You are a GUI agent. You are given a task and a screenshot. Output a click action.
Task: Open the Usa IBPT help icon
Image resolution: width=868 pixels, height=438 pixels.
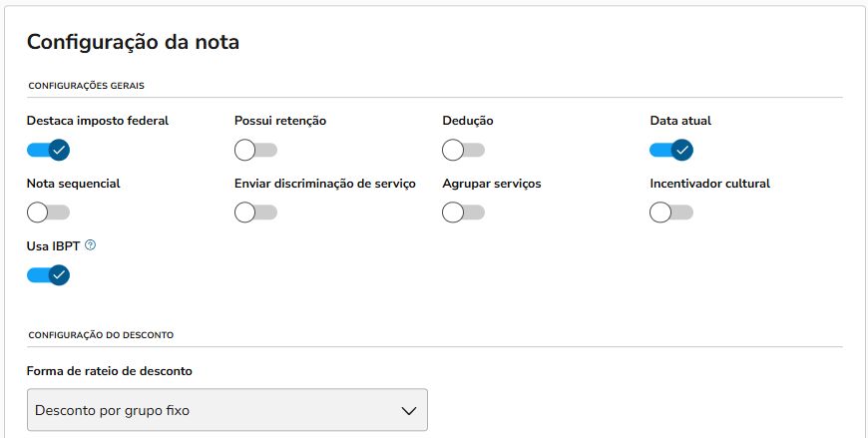coord(91,244)
